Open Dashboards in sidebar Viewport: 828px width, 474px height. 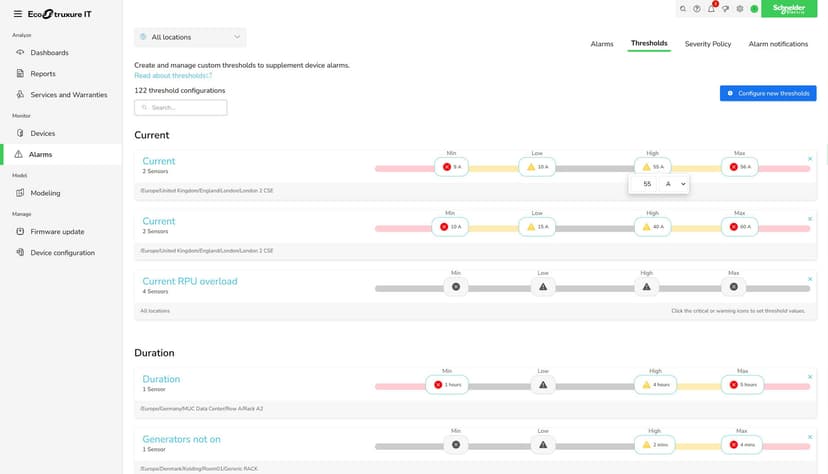49,53
